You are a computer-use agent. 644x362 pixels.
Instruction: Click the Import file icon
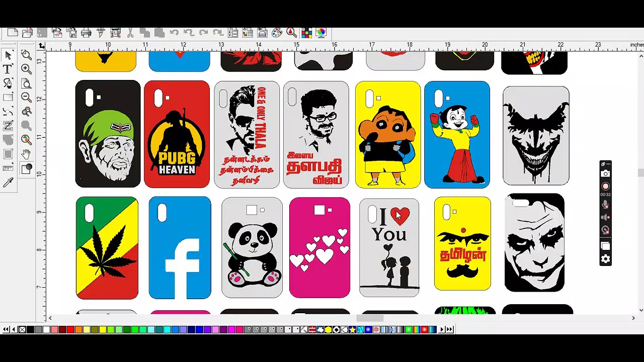57,33
